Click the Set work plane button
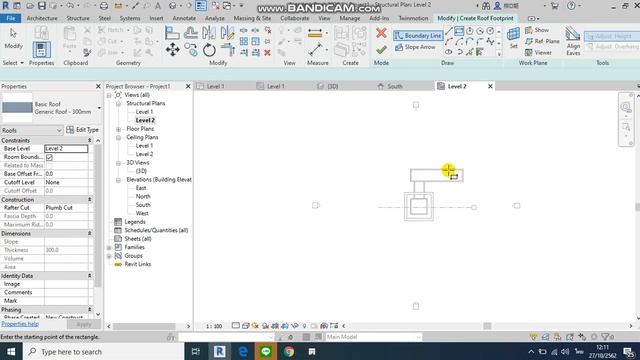The width and height of the screenshot is (640, 360). coord(513,38)
